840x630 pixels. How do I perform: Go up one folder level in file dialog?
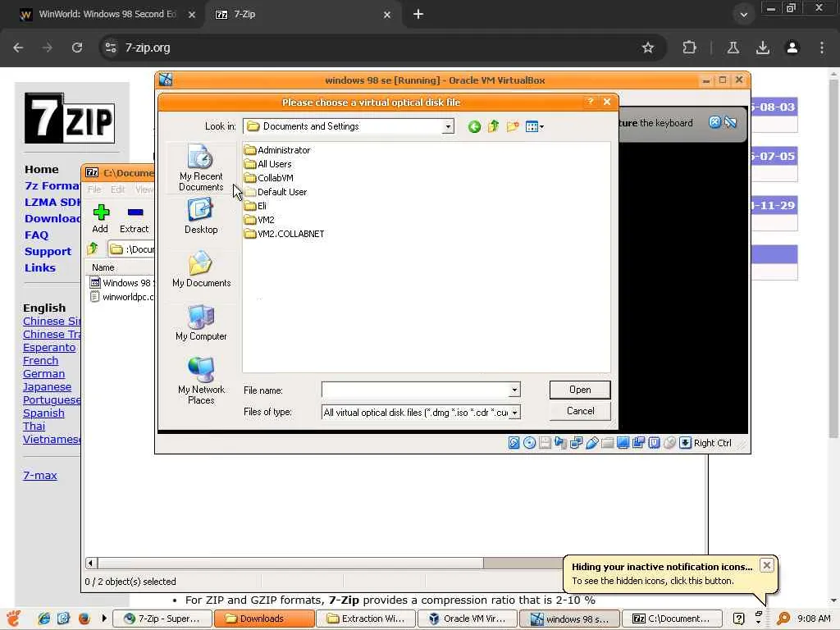click(493, 126)
